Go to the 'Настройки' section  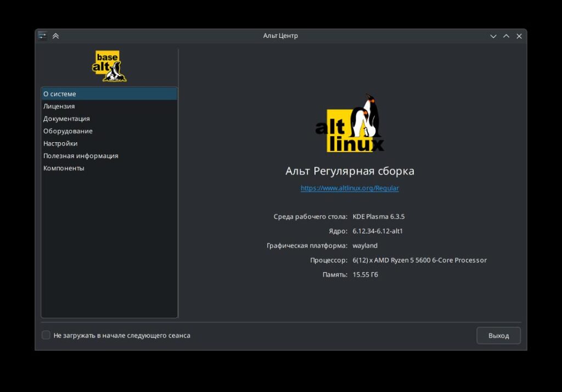109,143
